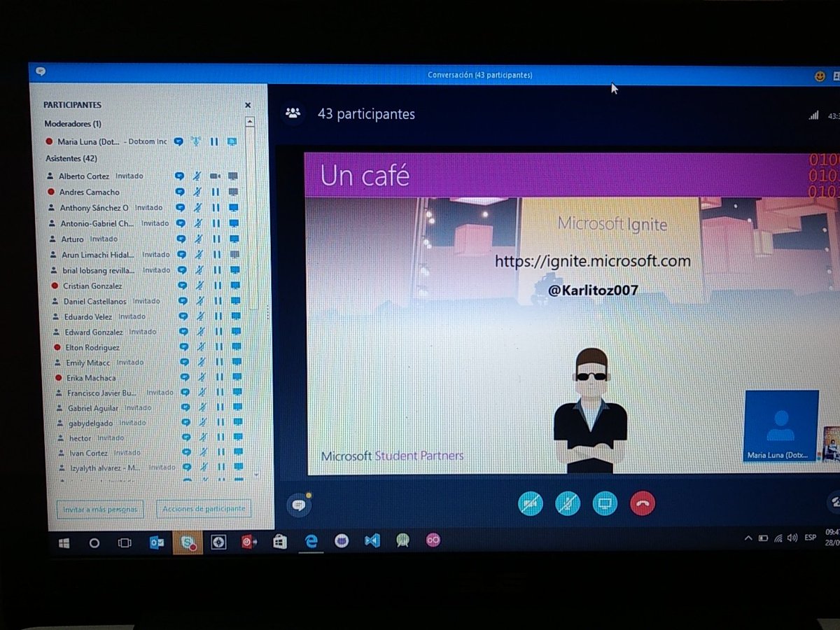Hang up with the red phone button
840x630 pixels.
[642, 503]
